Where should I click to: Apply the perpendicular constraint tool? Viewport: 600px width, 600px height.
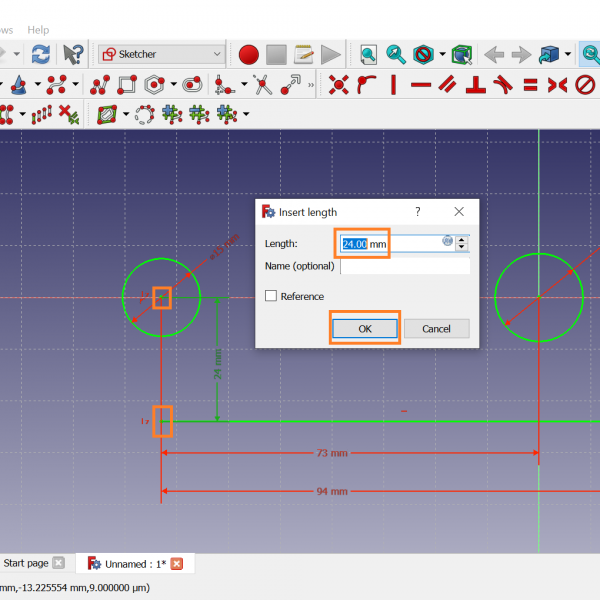[477, 85]
